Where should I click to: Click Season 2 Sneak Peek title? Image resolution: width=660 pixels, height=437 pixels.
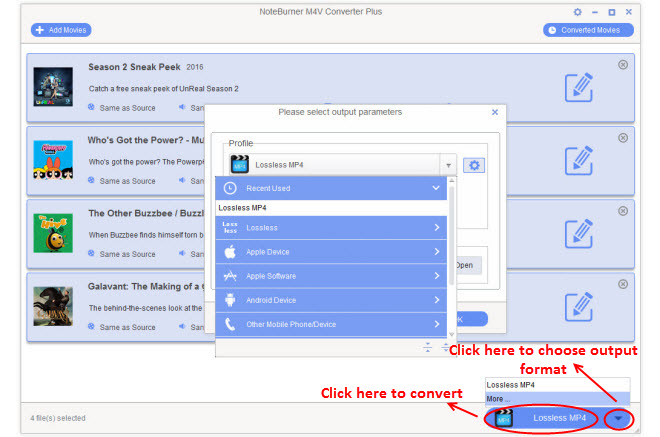pyautogui.click(x=134, y=67)
